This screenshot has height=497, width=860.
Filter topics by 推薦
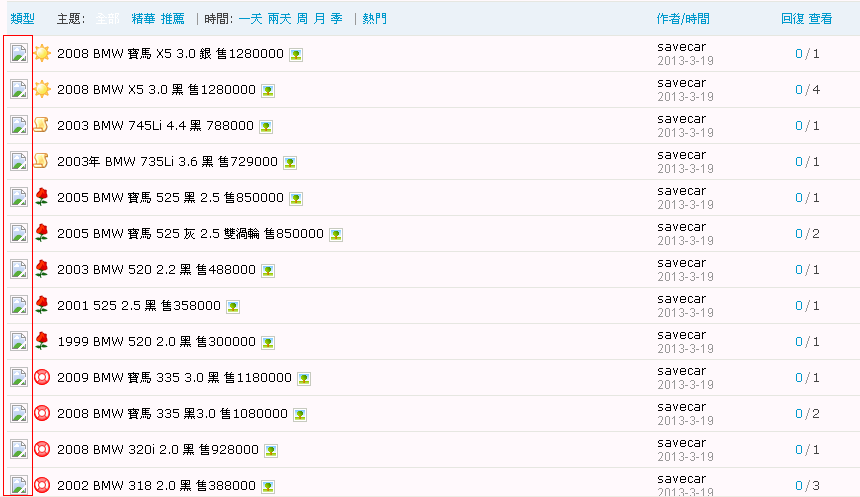(173, 19)
